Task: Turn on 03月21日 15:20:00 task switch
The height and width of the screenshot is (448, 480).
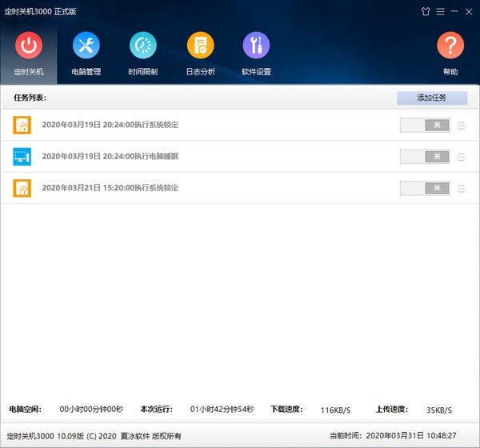Action: click(x=424, y=188)
